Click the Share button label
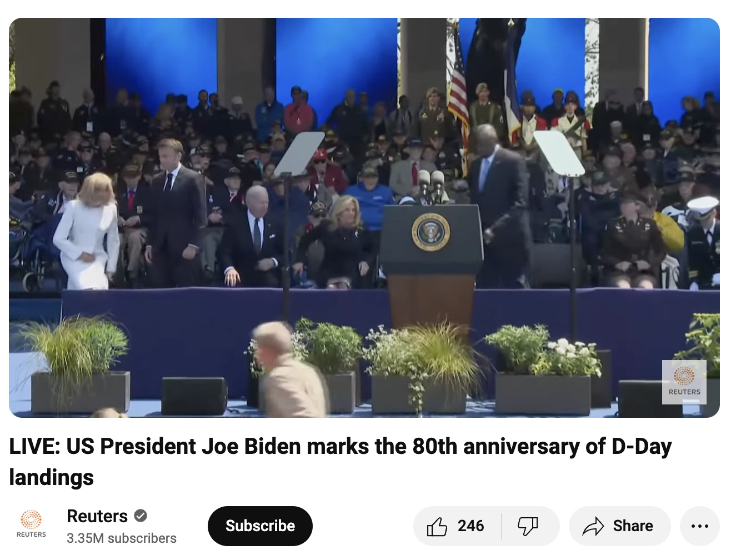731x560 pixels. (x=633, y=526)
